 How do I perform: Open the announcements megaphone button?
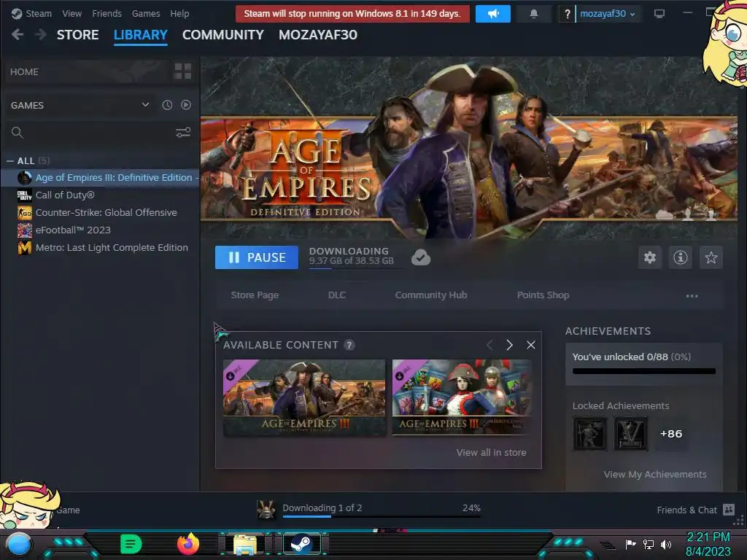tap(492, 14)
